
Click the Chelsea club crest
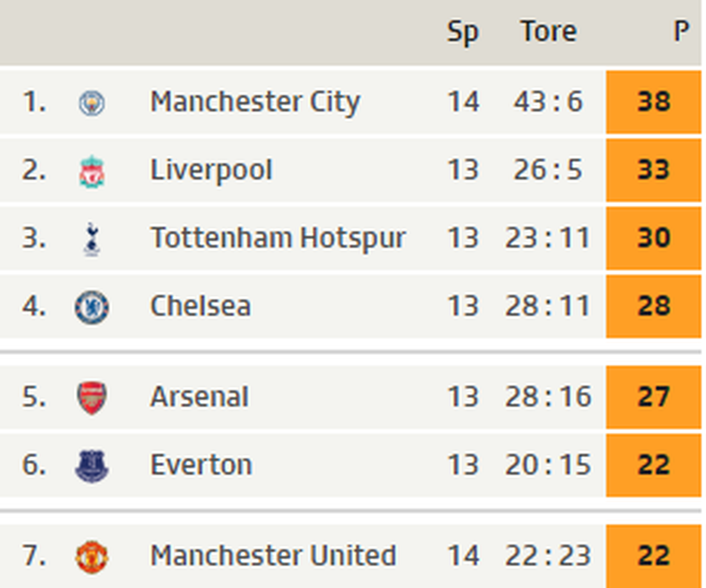point(92,307)
